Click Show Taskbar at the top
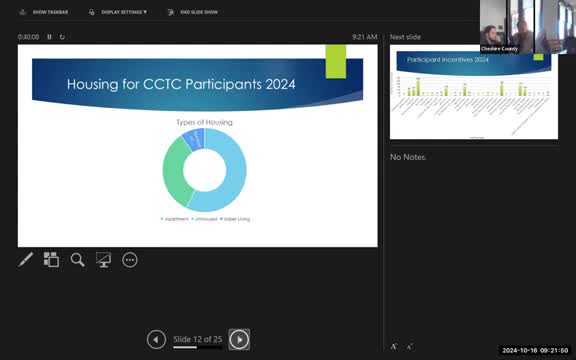This screenshot has width=576, height=360. coord(44,12)
